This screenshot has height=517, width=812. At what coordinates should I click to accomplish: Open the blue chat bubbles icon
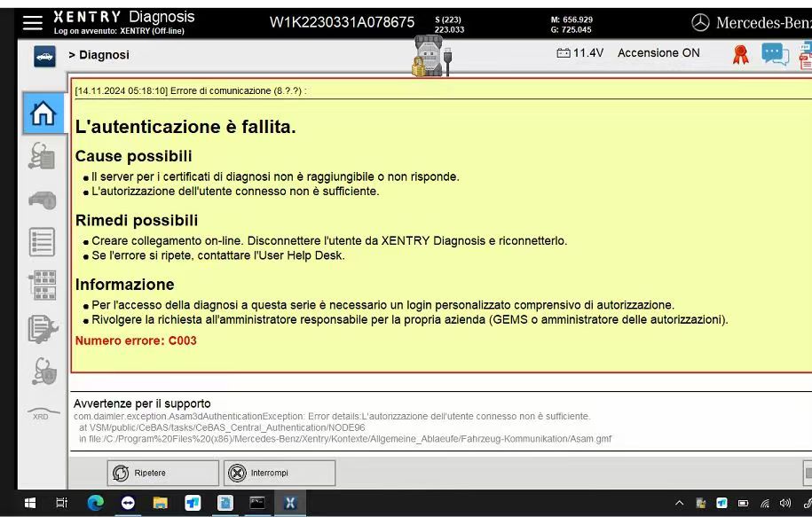pyautogui.click(x=775, y=54)
